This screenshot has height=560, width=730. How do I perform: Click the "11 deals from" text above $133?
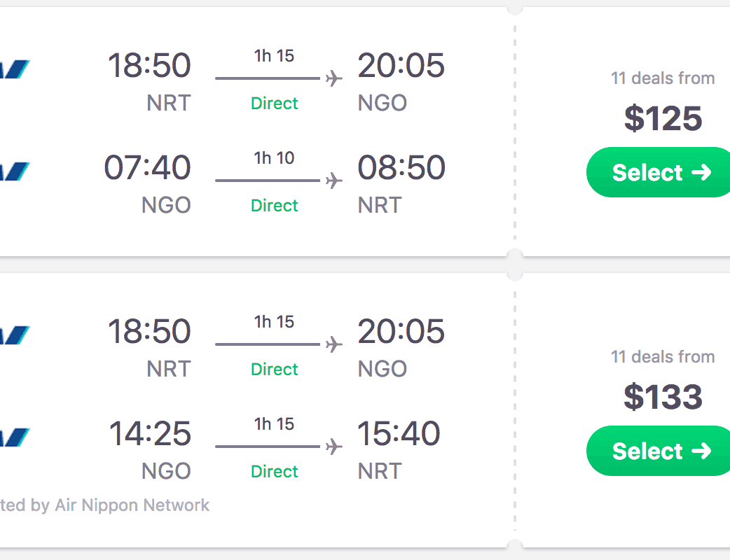click(x=663, y=357)
